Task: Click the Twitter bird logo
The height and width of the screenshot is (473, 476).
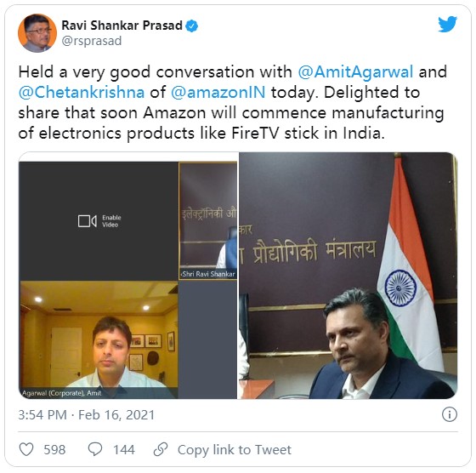Action: [447, 24]
